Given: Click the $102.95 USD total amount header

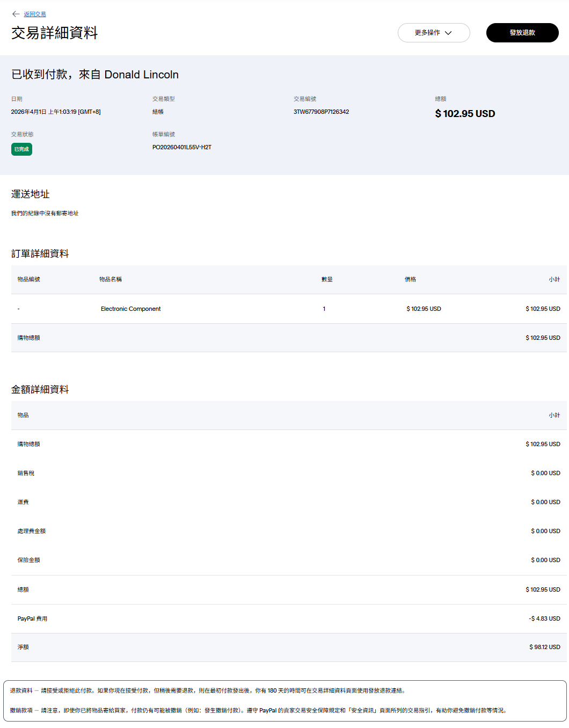Looking at the screenshot, I should pos(465,114).
